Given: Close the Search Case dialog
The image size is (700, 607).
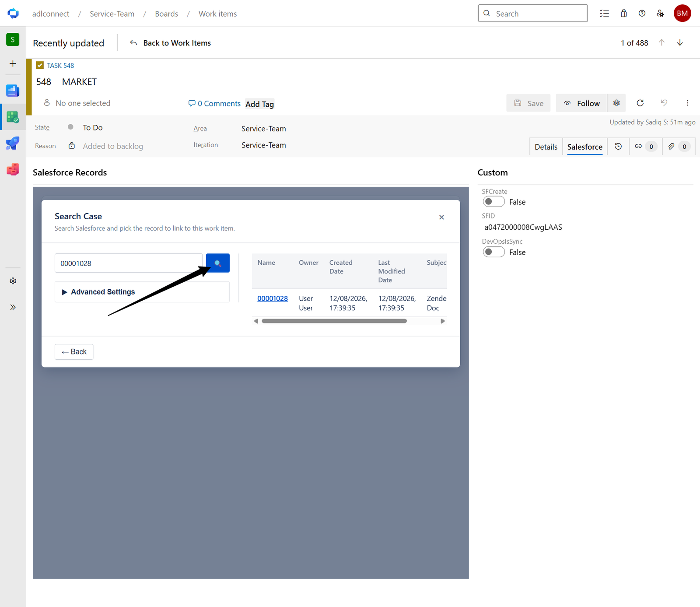Looking at the screenshot, I should pos(441,217).
